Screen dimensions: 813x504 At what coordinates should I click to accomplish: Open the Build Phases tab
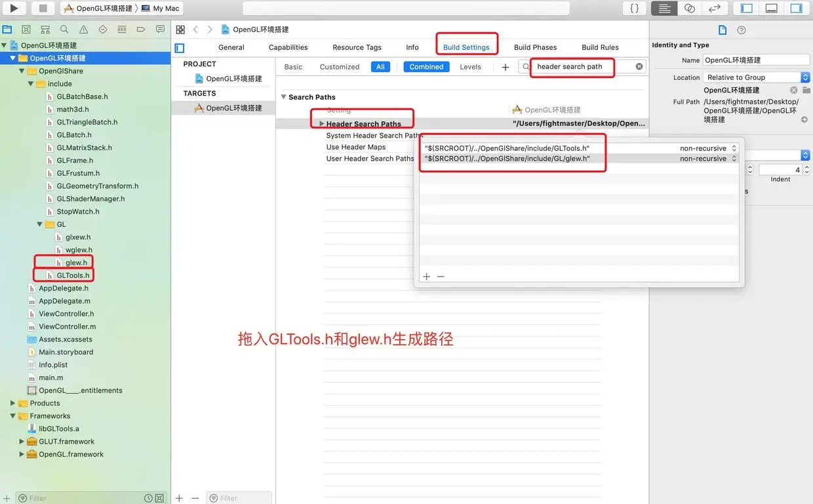[535, 47]
